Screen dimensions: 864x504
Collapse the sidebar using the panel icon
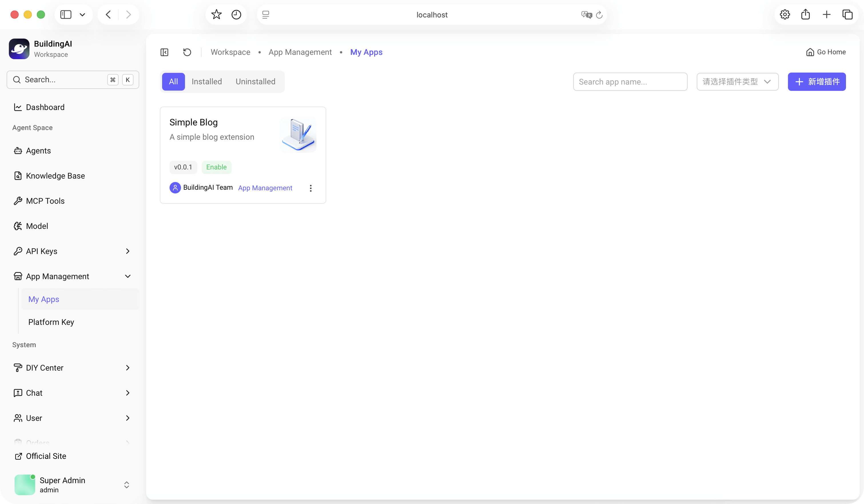coord(164,52)
